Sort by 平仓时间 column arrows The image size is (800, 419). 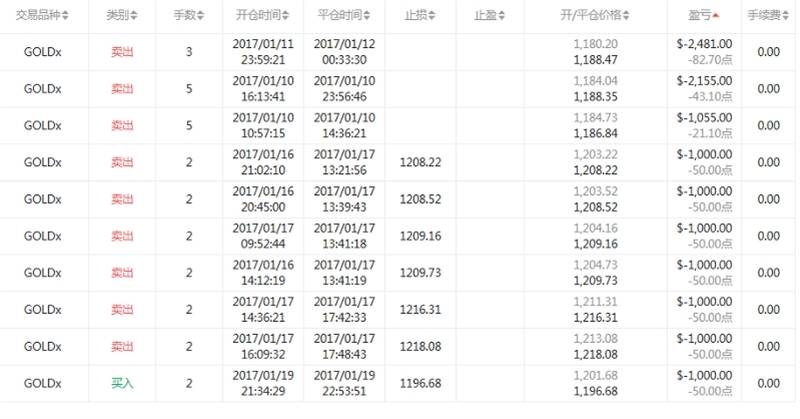point(367,16)
